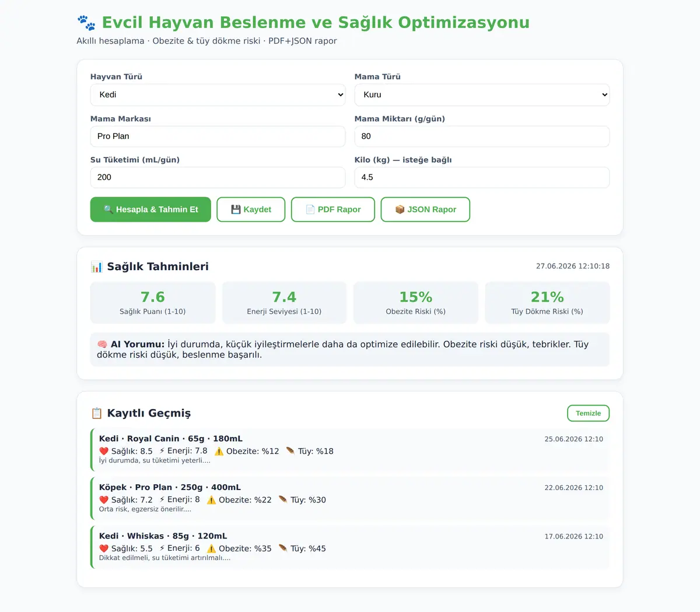The image size is (700, 612).
Task: Click the Kaydet button
Action: tap(251, 209)
